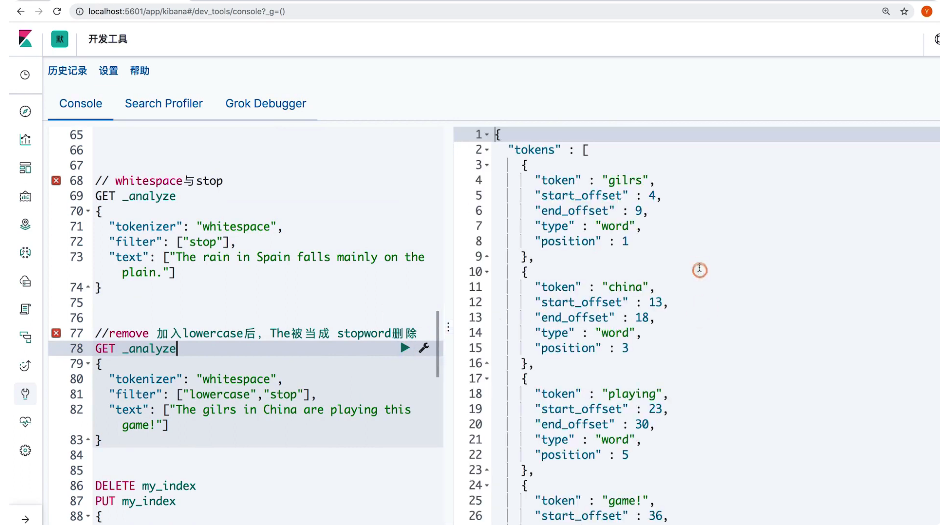Switch to the Search Profiler tab
The width and height of the screenshot is (940, 525).
click(163, 103)
